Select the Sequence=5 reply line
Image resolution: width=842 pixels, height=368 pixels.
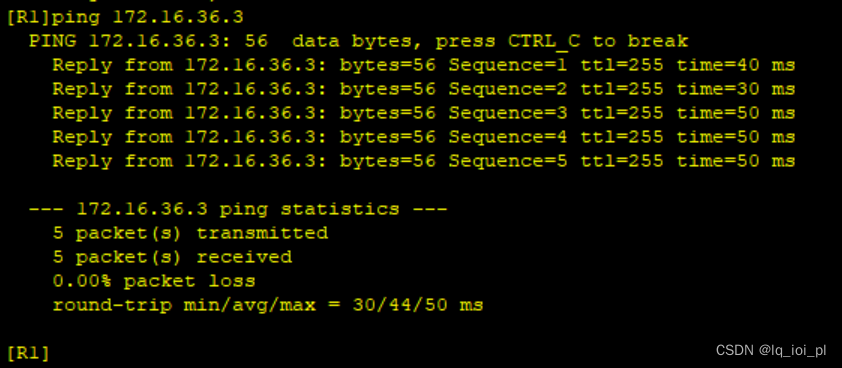coord(424,161)
